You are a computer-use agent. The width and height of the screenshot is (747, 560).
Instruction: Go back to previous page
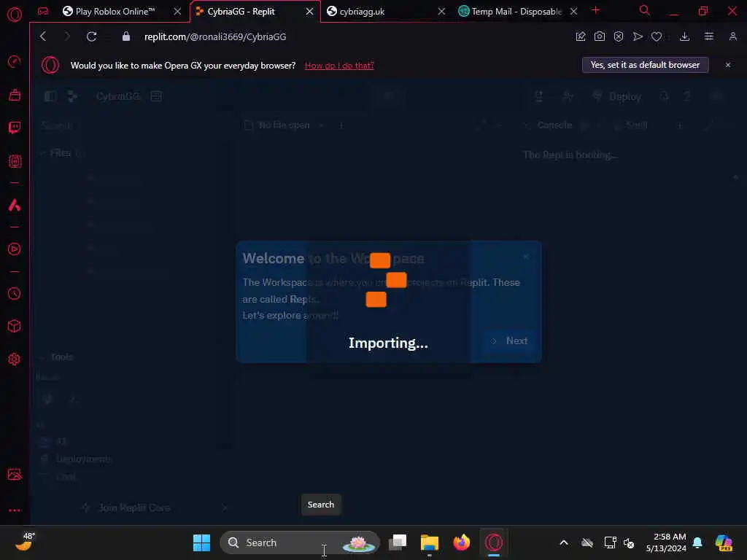(x=43, y=36)
